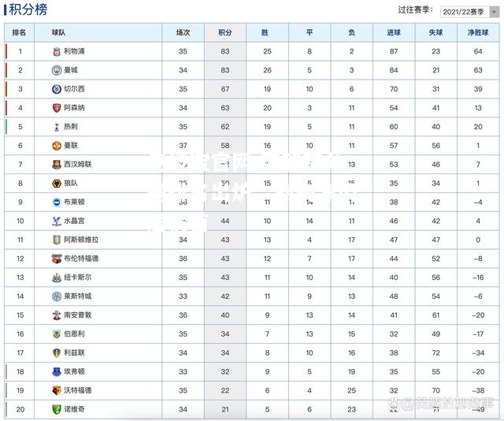Open team link 阿斯顿维拉

point(81,240)
